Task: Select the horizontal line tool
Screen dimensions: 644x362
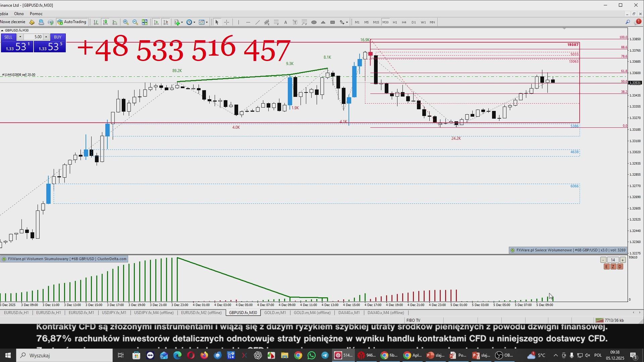Action: [x=248, y=22]
